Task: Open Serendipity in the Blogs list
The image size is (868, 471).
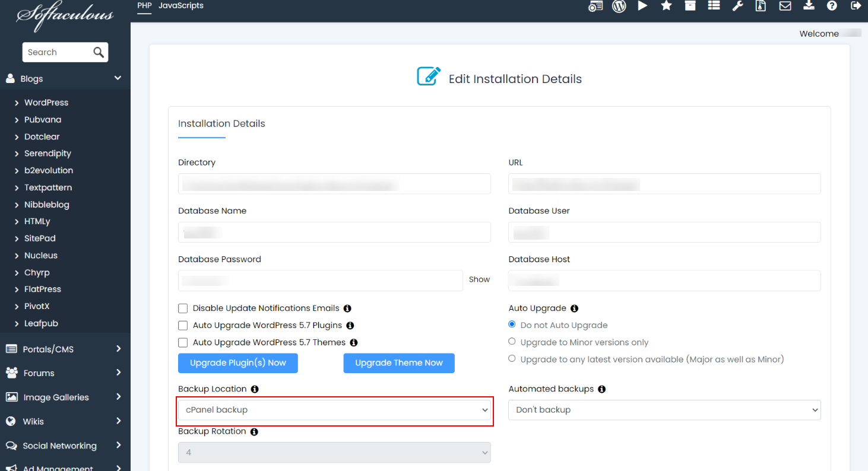Action: click(47, 154)
